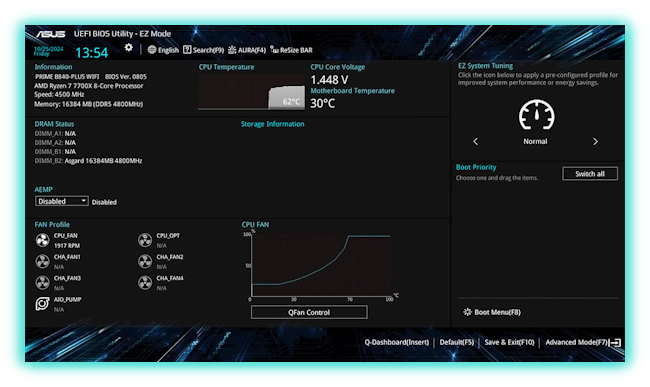Open QFan Control
Viewport: 650px width, 387px height.
(309, 312)
